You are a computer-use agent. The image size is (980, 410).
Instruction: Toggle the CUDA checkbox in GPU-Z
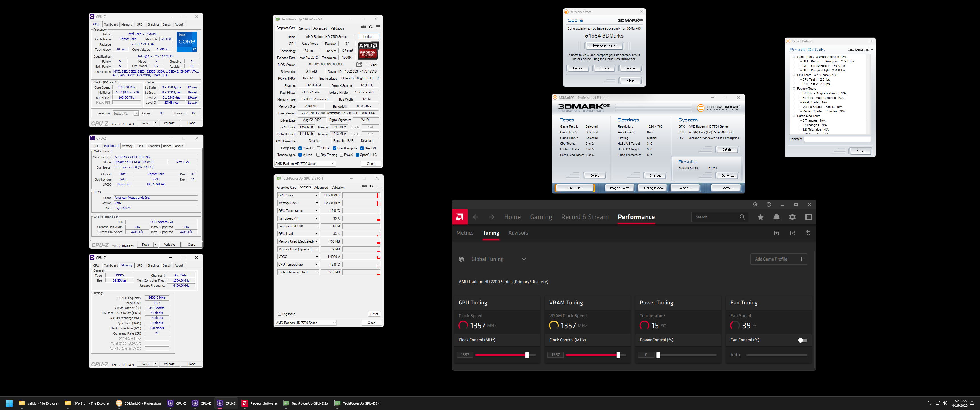318,148
